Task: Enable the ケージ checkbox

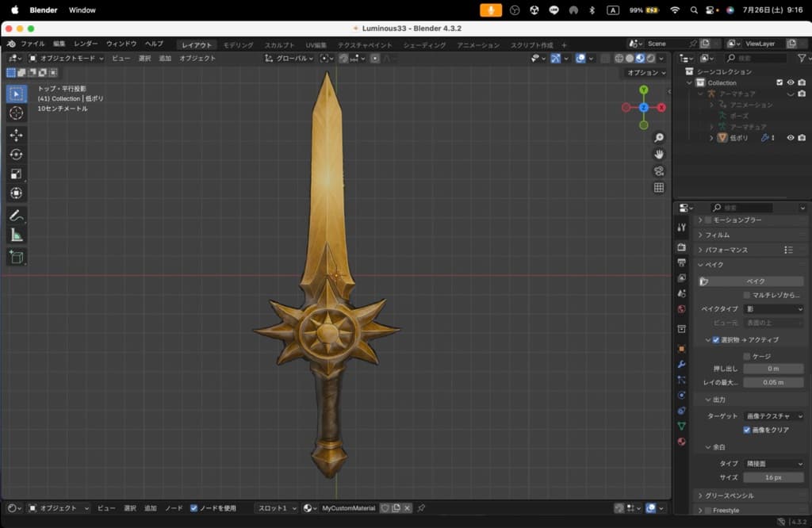Action: click(x=747, y=357)
